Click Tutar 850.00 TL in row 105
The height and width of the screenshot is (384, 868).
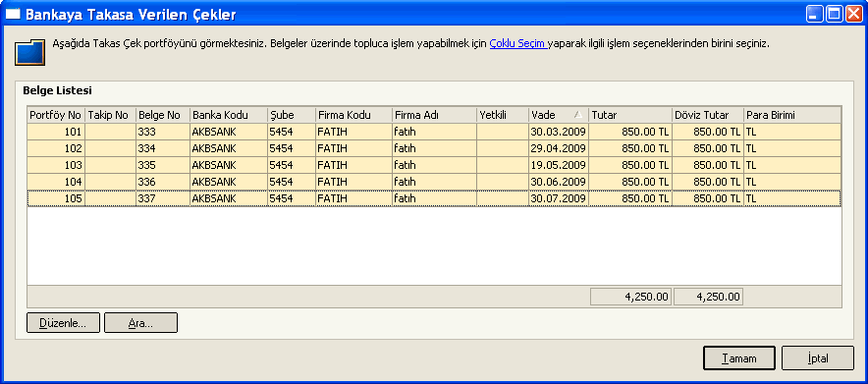[630, 198]
